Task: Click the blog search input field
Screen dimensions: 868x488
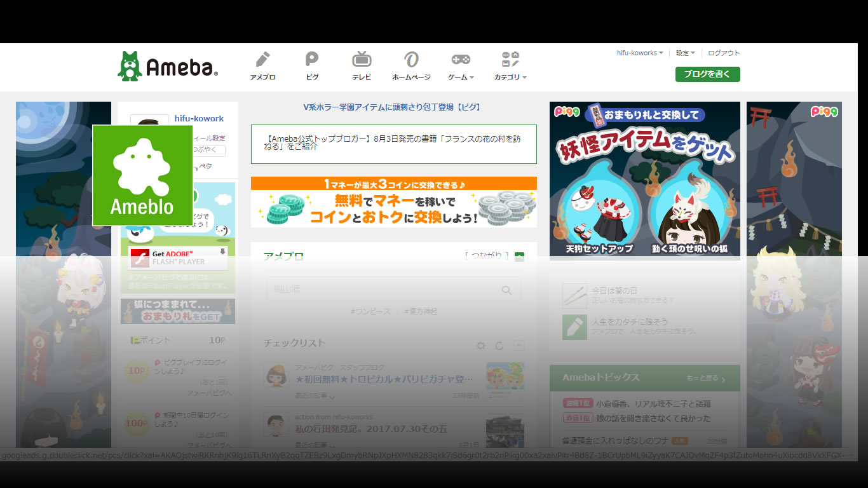Action: [x=393, y=290]
